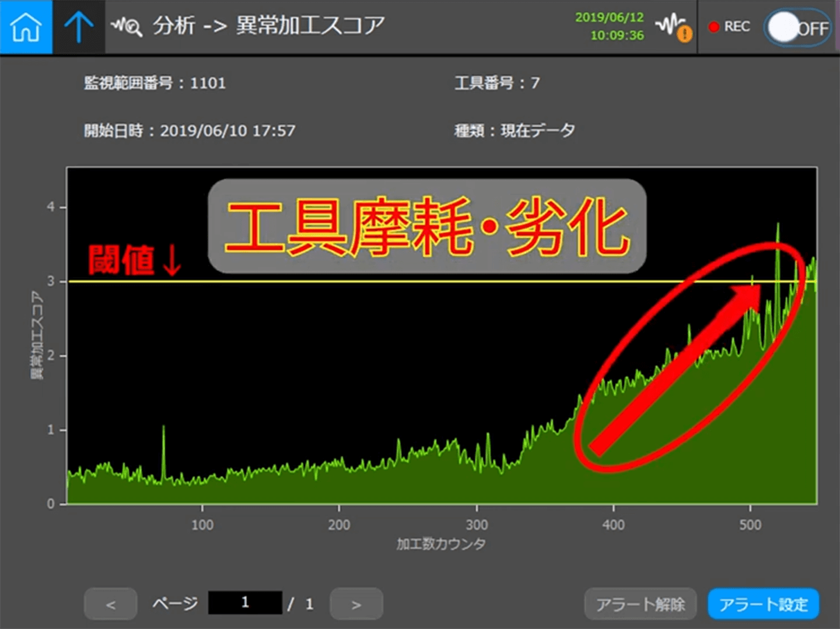Click the red trend arrow annotation
The width and height of the screenshot is (840, 629).
pos(677,368)
